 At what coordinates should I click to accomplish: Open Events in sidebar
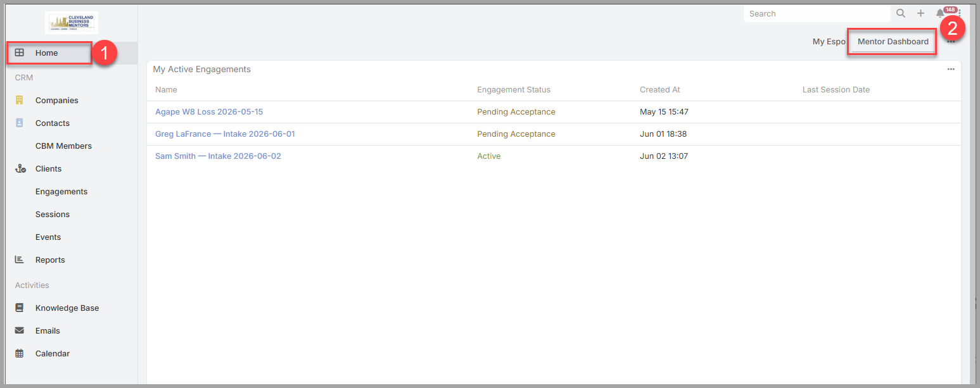[x=48, y=237]
